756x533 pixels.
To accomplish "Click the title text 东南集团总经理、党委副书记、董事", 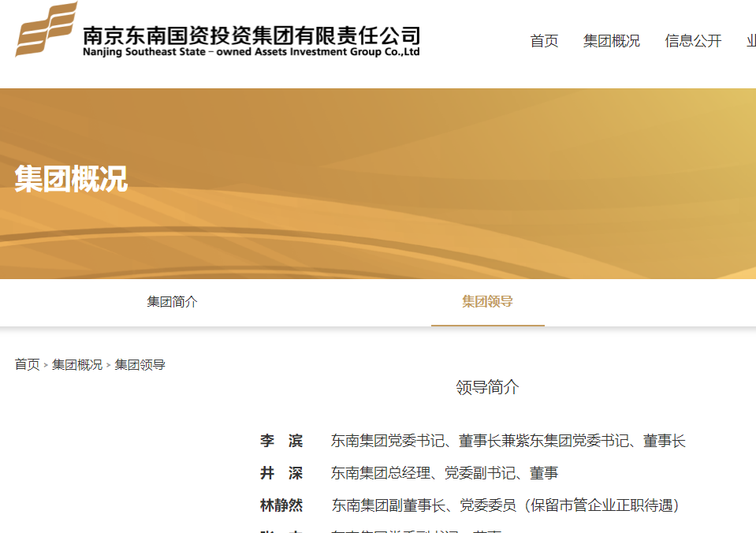I will point(445,473).
